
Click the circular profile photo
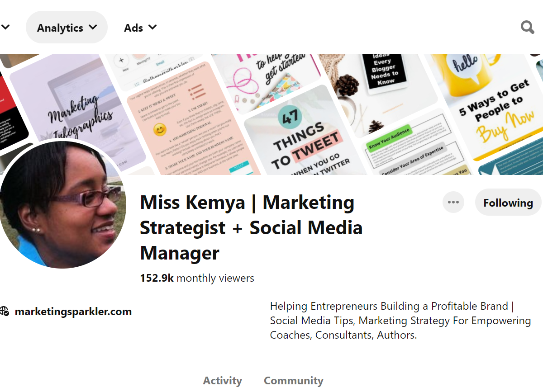(62, 204)
